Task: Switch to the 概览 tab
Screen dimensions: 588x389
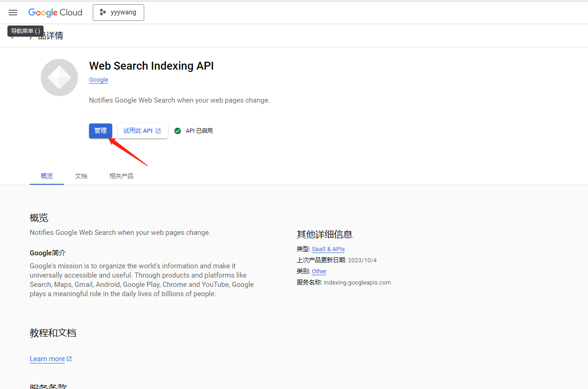Action: click(x=47, y=176)
